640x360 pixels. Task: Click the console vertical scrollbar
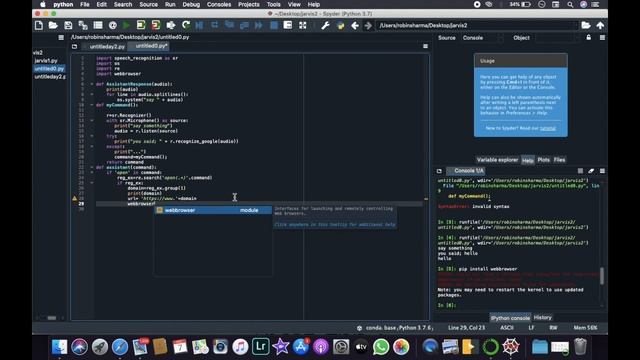tap(602, 276)
